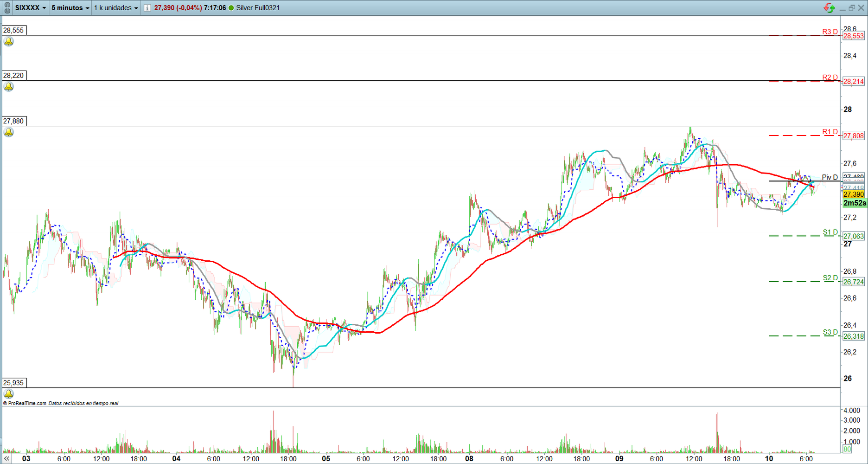
Task: Click the S3 D pivot label
Action: pyautogui.click(x=830, y=332)
